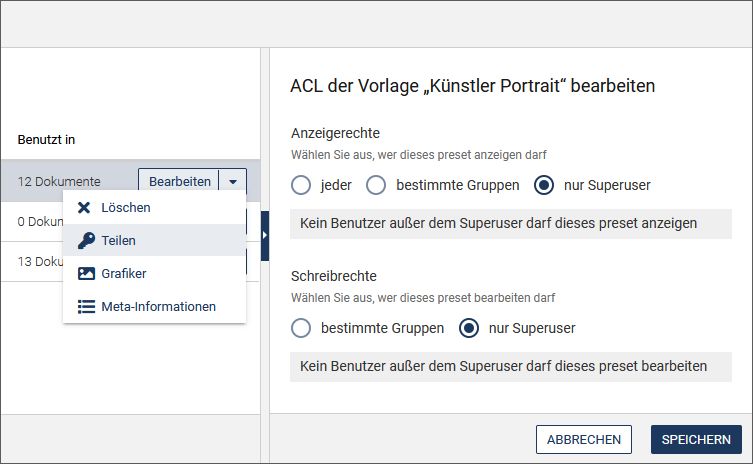Viewport: 753px width, 464px height.
Task: Select 'bestimmte Gruppen' under Anzeigerechte
Action: pos(376,185)
